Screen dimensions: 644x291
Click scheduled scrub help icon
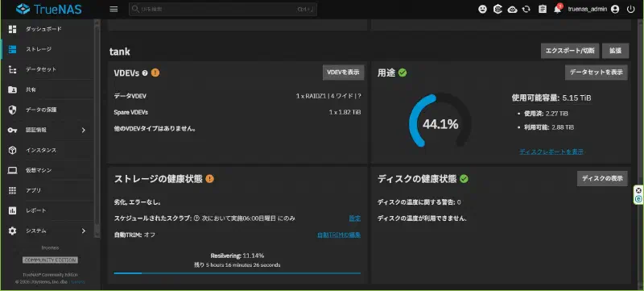point(196,218)
